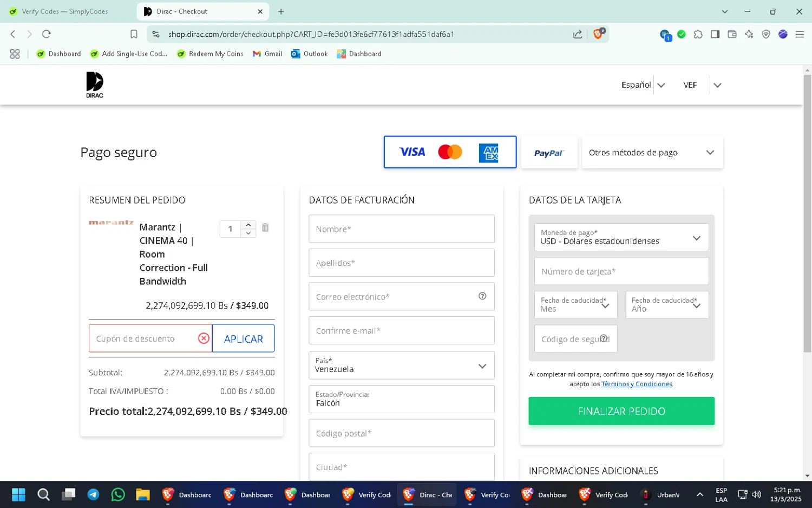Open Leo AI assistant icon
The height and width of the screenshot is (508, 812).
(749, 34)
